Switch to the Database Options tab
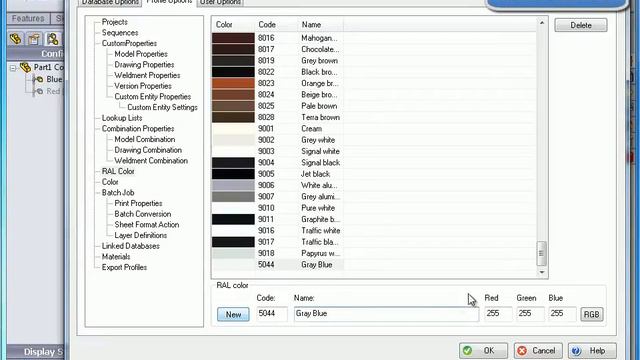Screen dimensions: 640x360 point(110,2)
